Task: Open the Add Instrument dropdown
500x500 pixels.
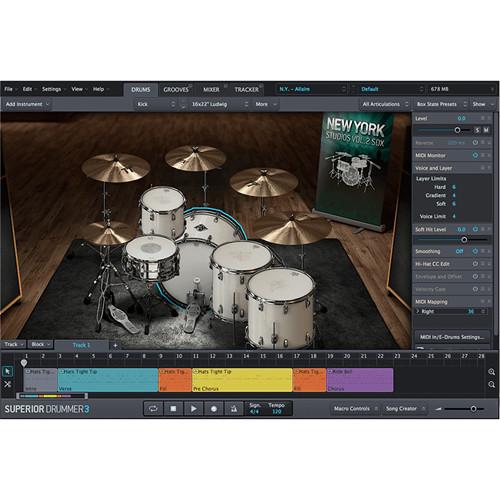Action: [27, 104]
